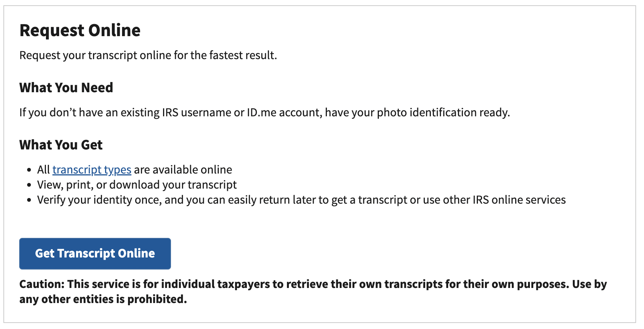Click the first bullet about transcript types
The height and width of the screenshot is (329, 644).
[x=134, y=169]
